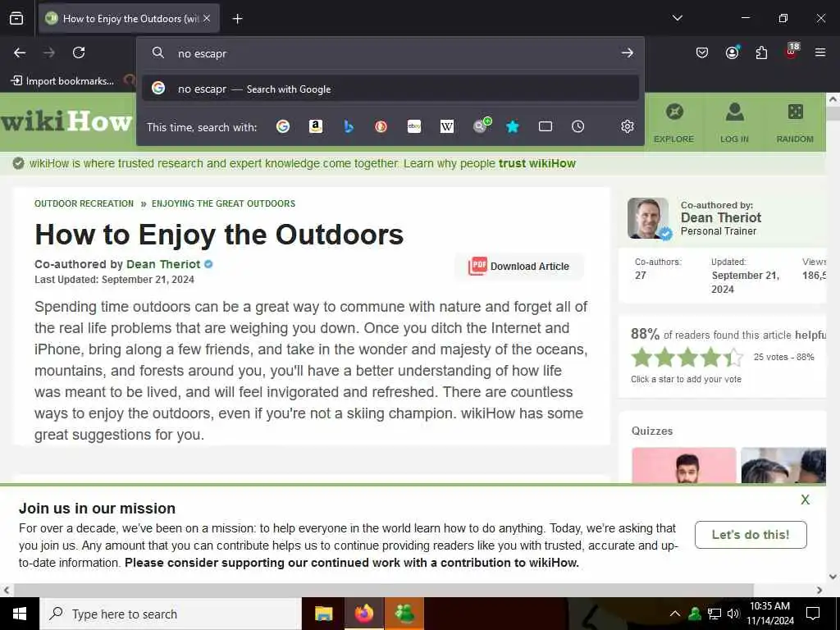Search this time with Bing
This screenshot has height=630, width=840.
349,126
